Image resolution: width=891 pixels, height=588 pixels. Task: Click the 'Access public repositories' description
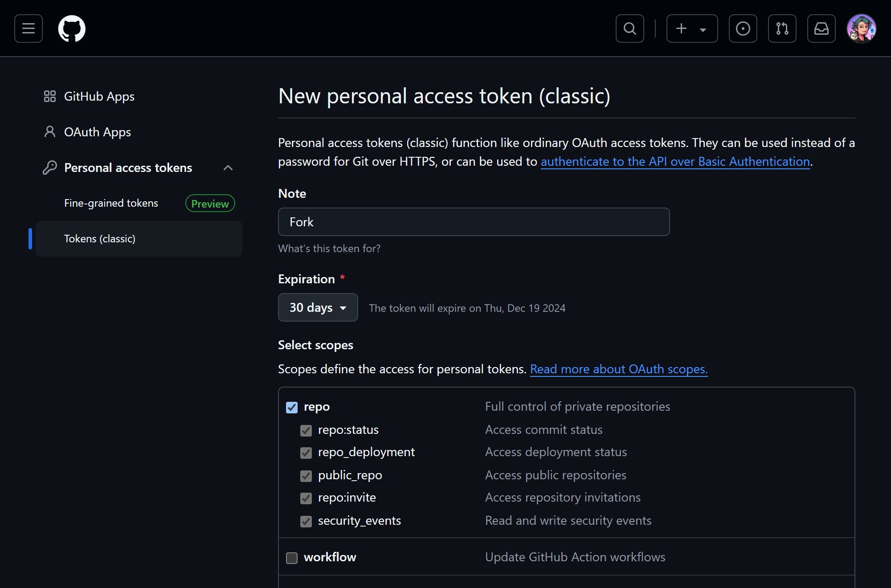(556, 475)
